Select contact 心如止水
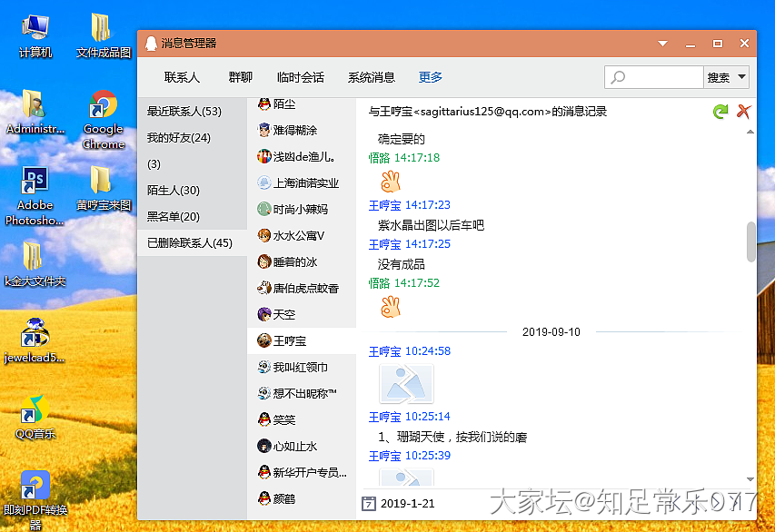Viewport: 775px width, 532px height. [302, 446]
